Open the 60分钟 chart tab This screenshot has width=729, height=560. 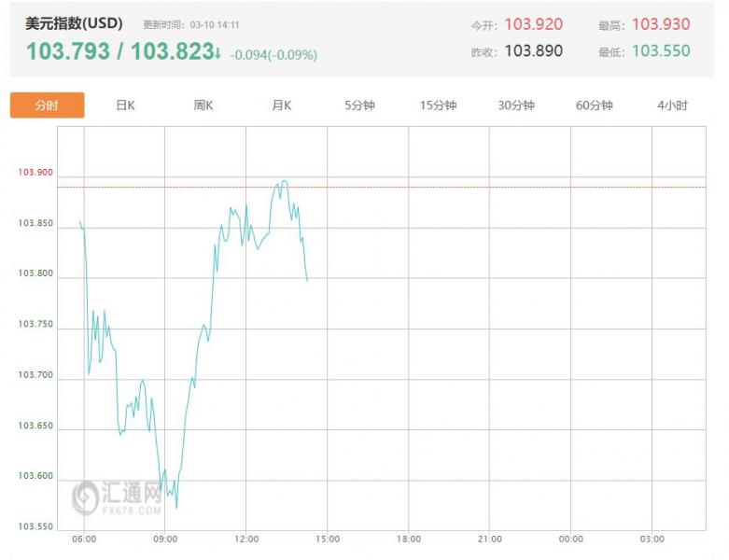coord(595,105)
